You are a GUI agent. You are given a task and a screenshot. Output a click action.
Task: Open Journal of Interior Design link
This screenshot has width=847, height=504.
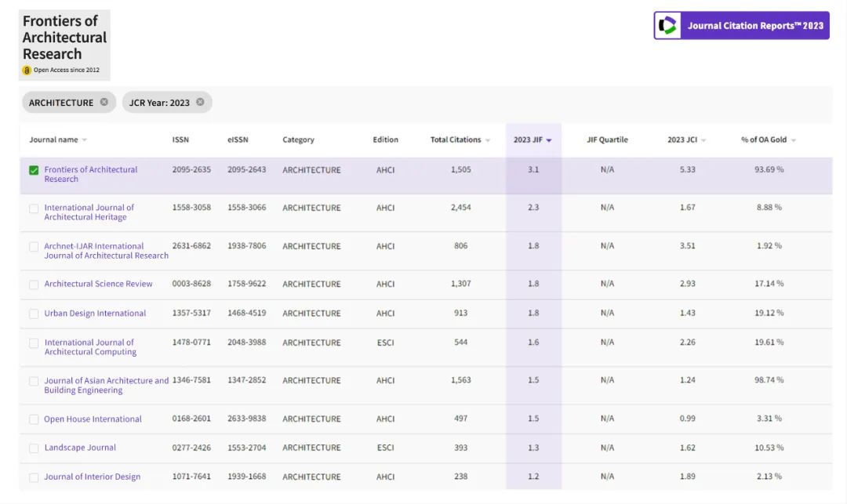(x=93, y=477)
